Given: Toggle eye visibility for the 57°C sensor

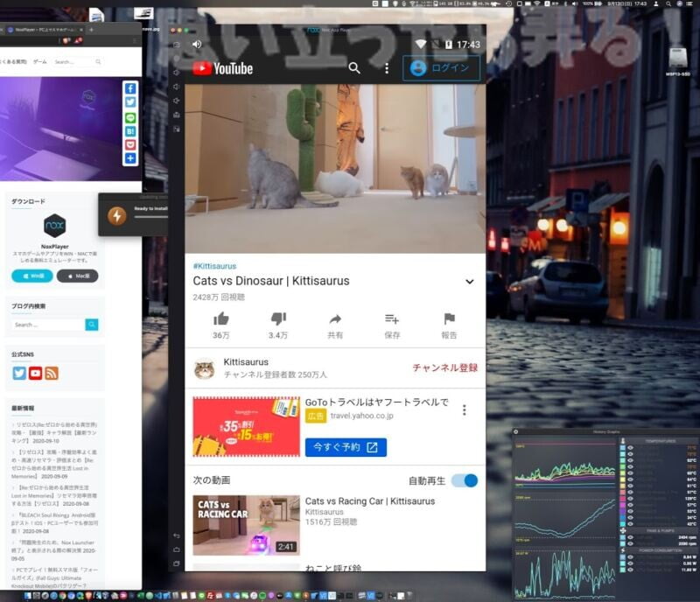Looking at the screenshot, I should point(630,505).
